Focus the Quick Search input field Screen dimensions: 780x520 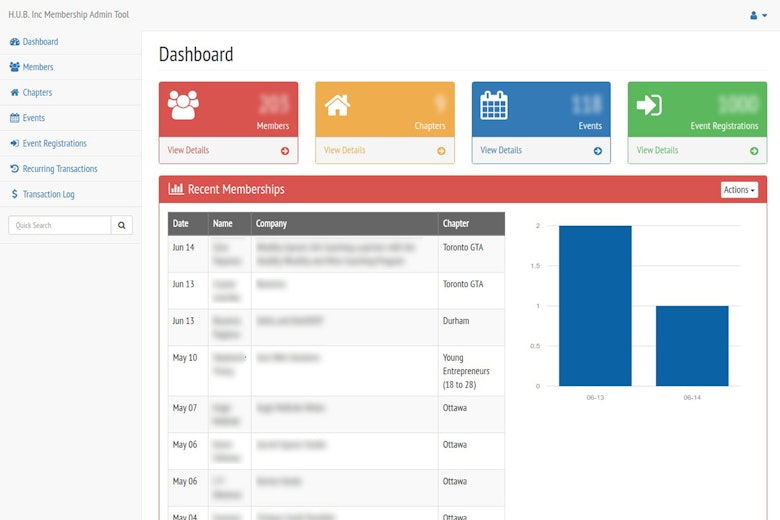click(x=59, y=226)
